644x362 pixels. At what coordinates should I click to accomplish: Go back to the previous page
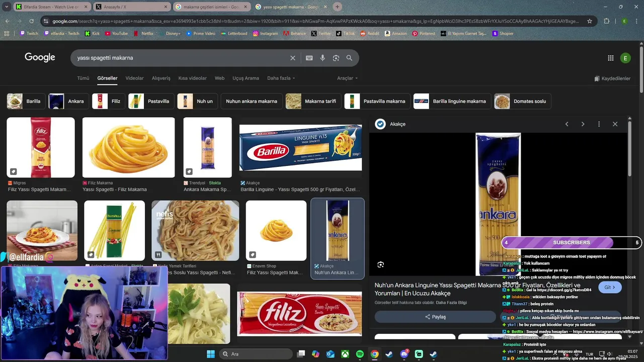(x=7, y=21)
